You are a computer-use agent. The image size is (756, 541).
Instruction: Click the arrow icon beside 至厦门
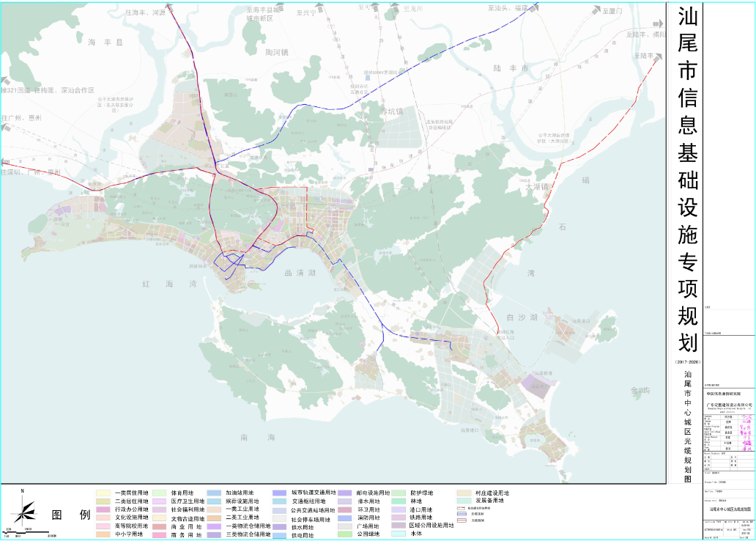pos(597,12)
